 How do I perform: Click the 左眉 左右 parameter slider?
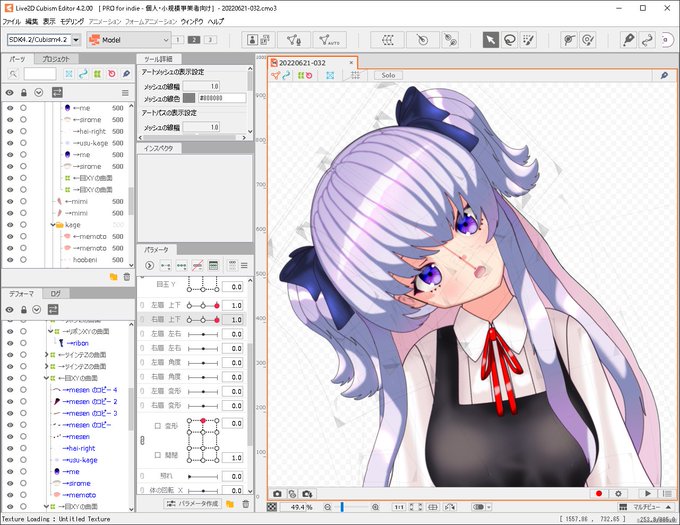203,334
